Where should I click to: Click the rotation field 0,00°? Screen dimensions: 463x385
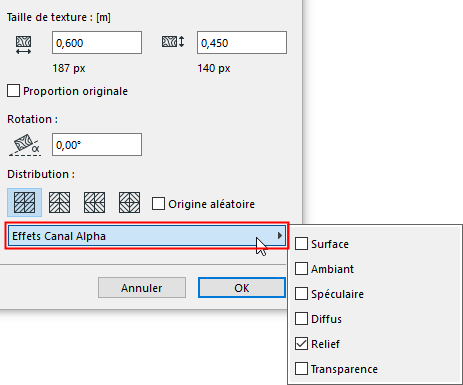(x=97, y=145)
